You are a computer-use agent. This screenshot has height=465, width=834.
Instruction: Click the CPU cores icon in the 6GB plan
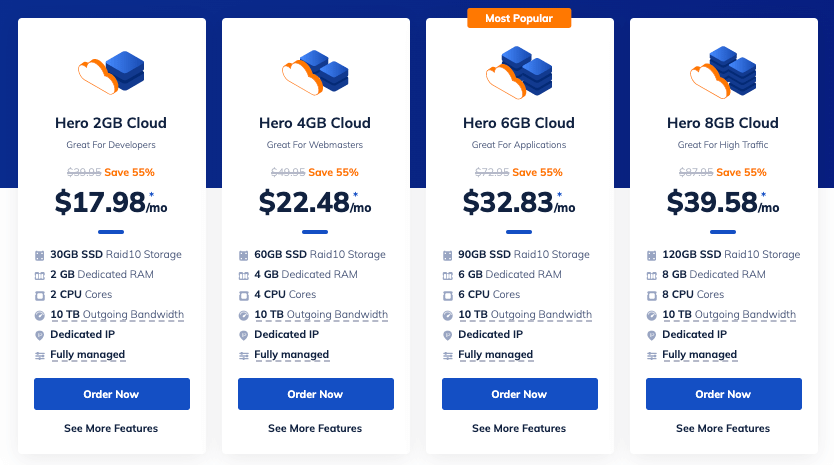tap(447, 295)
